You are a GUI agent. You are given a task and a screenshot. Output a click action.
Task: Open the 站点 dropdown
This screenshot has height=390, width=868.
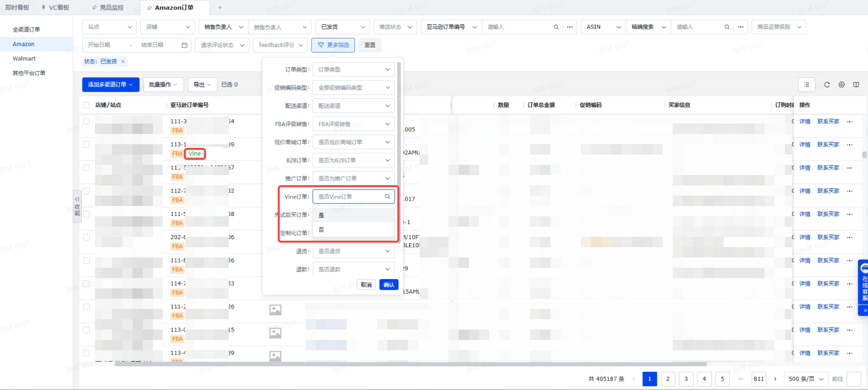coord(110,27)
